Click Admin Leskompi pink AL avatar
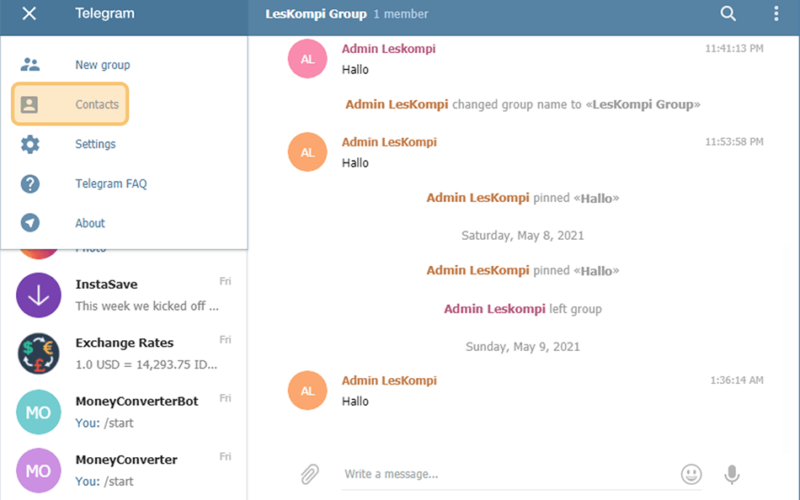The height and width of the screenshot is (500, 800). pos(307,59)
